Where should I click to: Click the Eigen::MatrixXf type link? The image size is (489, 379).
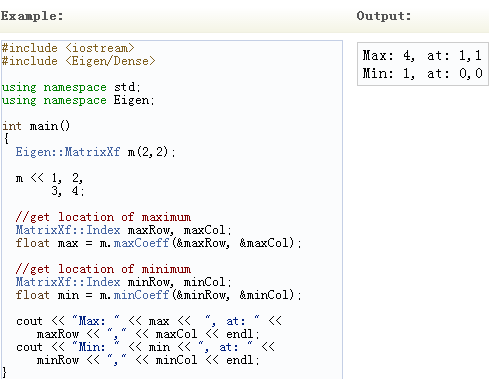[x=68, y=152]
